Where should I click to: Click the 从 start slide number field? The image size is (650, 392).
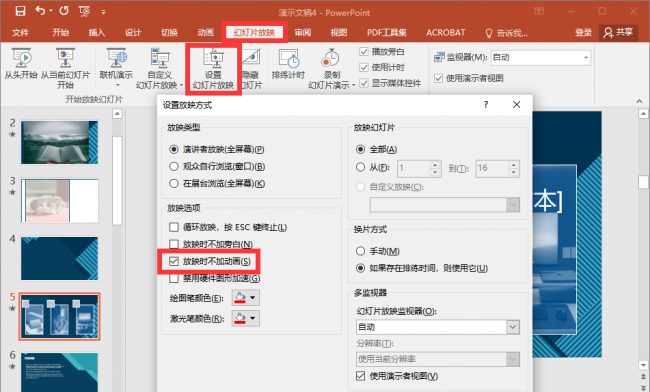414,168
